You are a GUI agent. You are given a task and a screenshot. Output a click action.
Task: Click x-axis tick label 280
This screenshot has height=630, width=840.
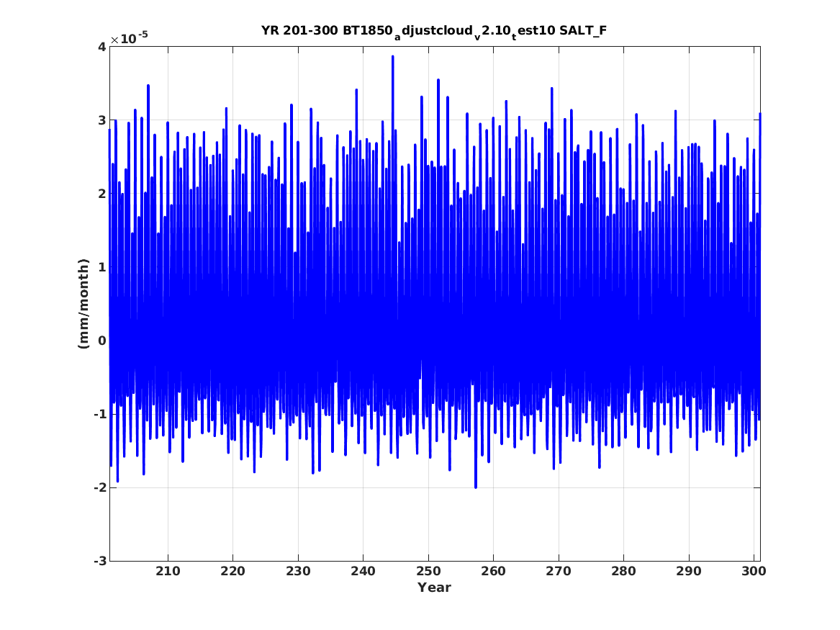[623, 572]
